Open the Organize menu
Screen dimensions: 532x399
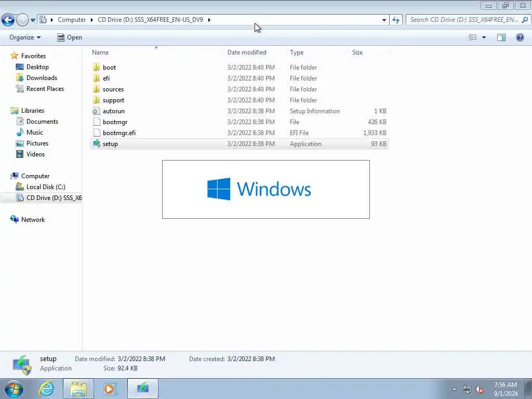click(x=25, y=37)
